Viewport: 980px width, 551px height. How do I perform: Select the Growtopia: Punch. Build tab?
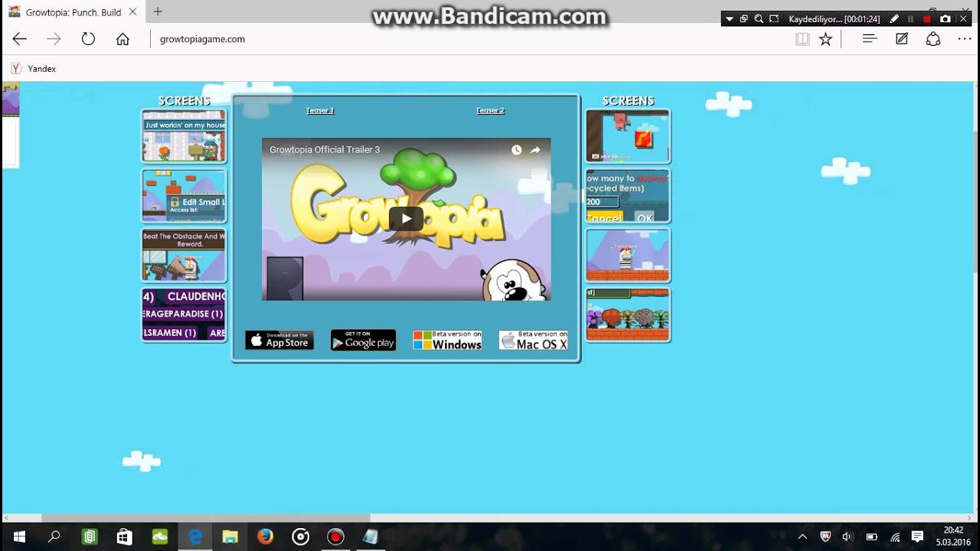(x=73, y=12)
